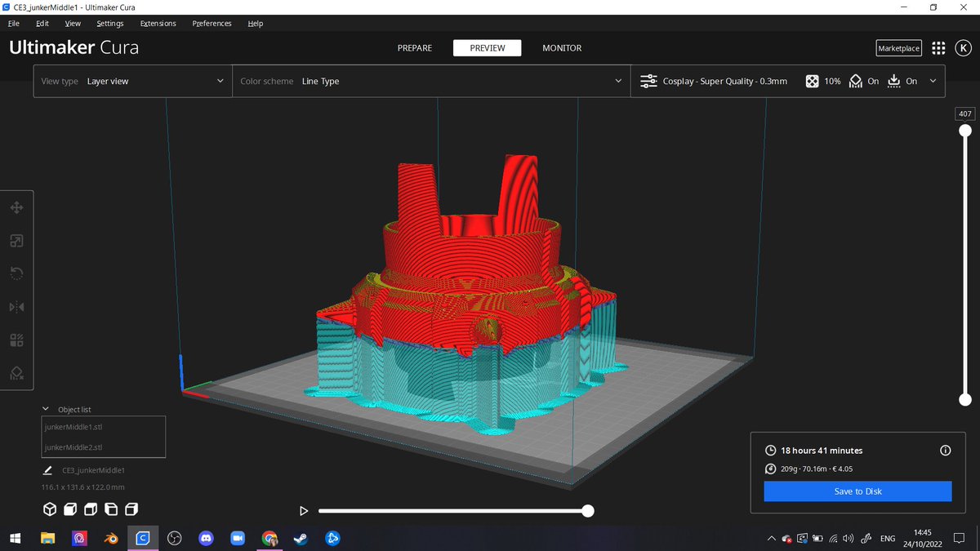The image size is (980, 551).
Task: Switch to the Top view cube icon
Action: 91,509
